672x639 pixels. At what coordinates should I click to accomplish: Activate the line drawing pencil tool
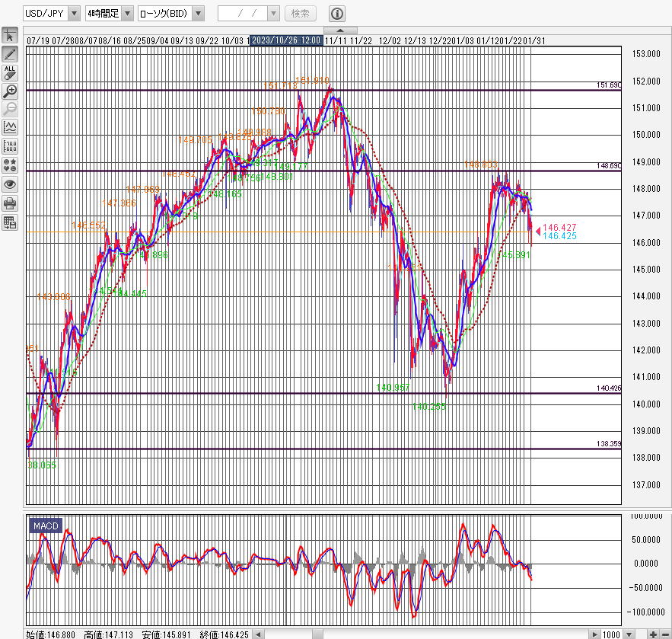[10, 54]
